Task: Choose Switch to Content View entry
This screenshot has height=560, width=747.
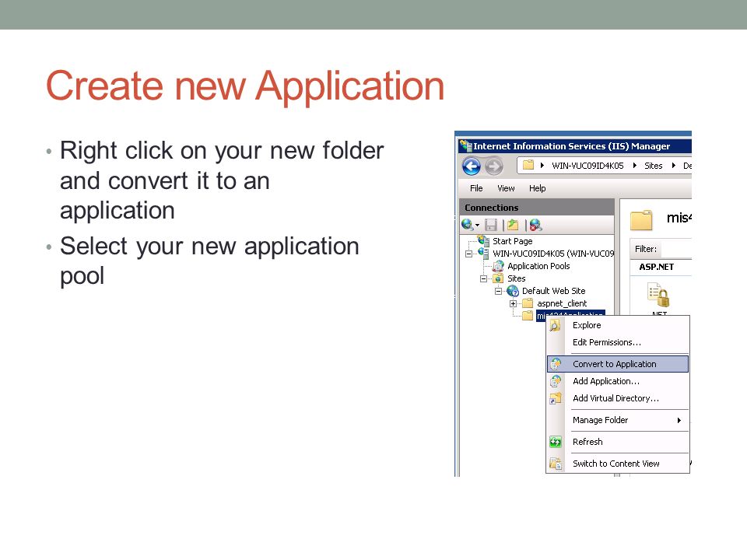Action: coord(616,464)
